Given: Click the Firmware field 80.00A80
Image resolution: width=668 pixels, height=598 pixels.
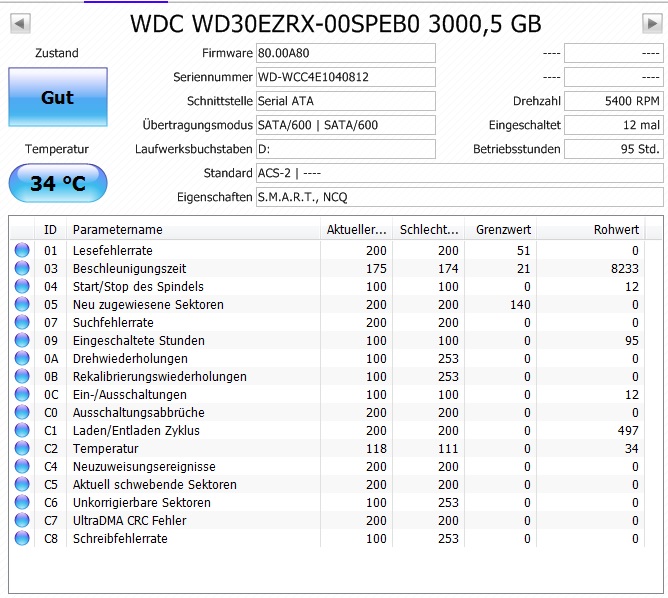Looking at the screenshot, I should [346, 53].
